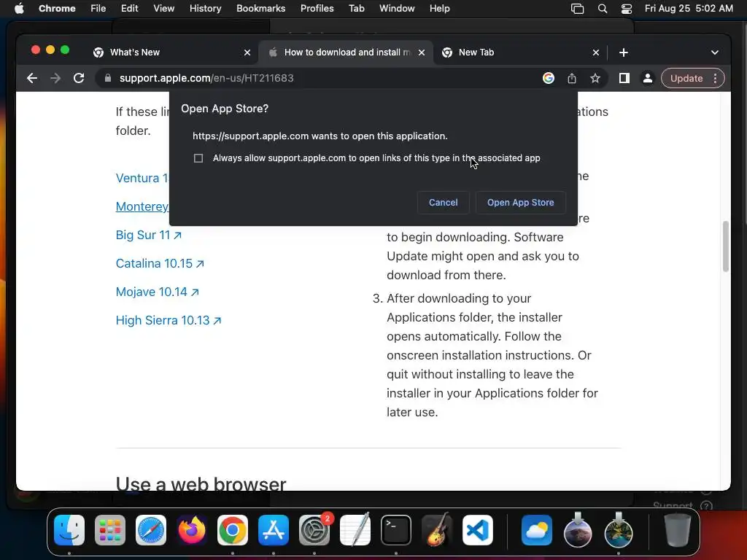The height and width of the screenshot is (560, 747).
Task: Open the second macOS installer in Dock
Action: 619,530
